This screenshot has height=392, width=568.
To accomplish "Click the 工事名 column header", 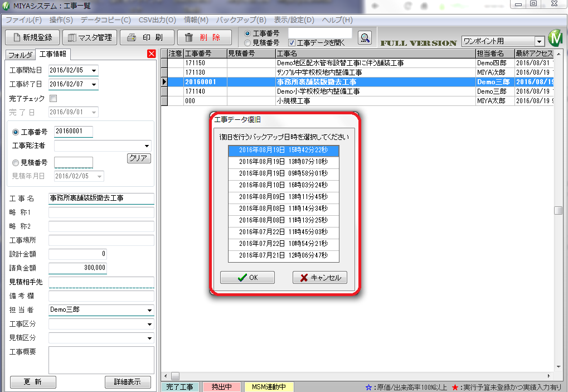I will coord(376,54).
